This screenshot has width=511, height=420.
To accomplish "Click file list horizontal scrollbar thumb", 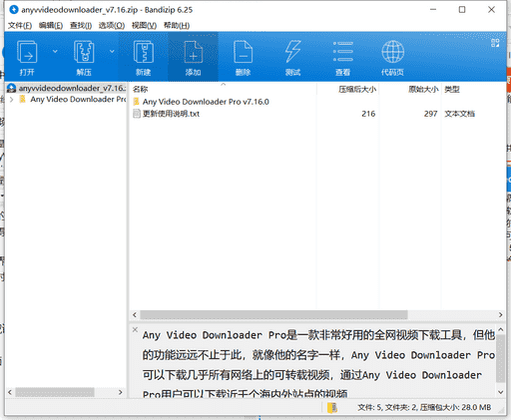I will tap(273, 314).
